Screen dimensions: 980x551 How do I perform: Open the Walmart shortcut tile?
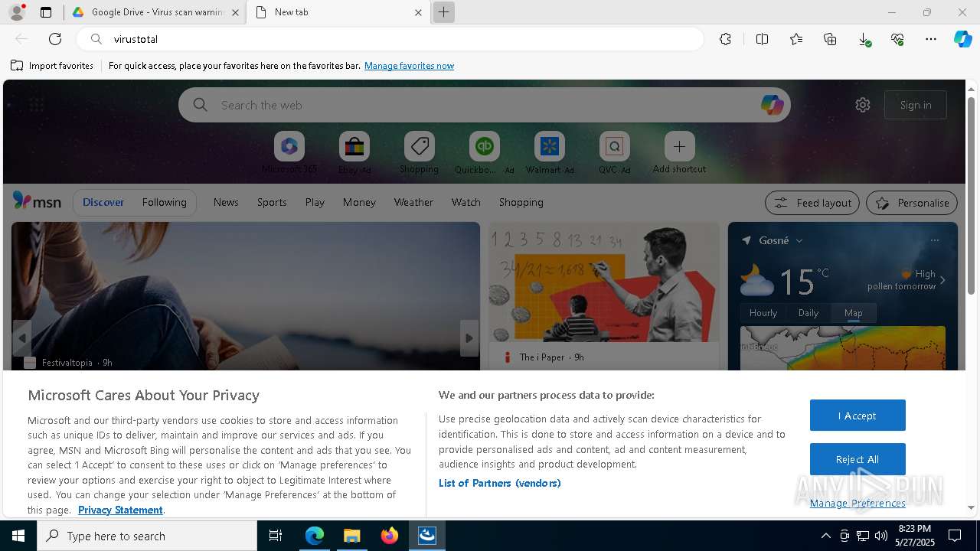coord(550,153)
